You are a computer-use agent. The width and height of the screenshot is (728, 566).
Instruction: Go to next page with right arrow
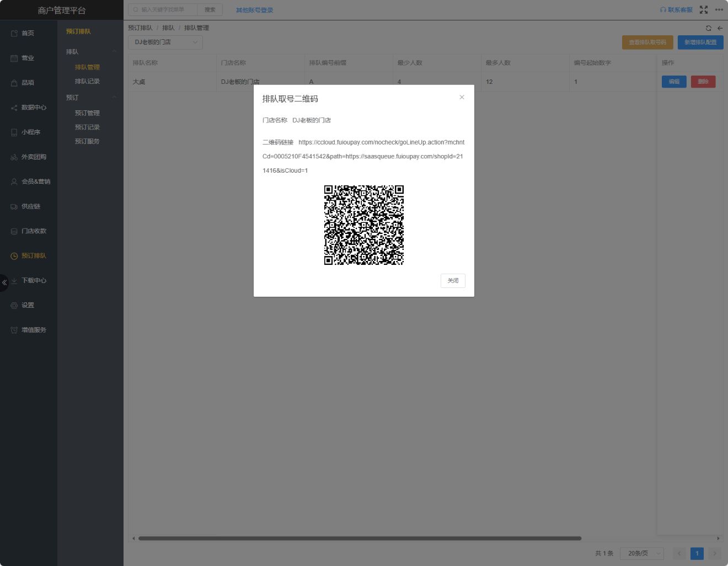715,553
